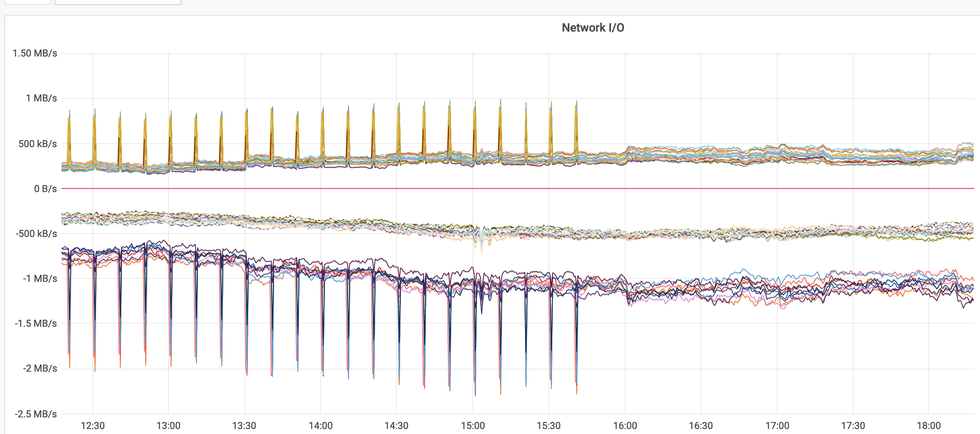Click the -500 kB/s y-axis label
This screenshot has width=980, height=434.
tap(36, 234)
